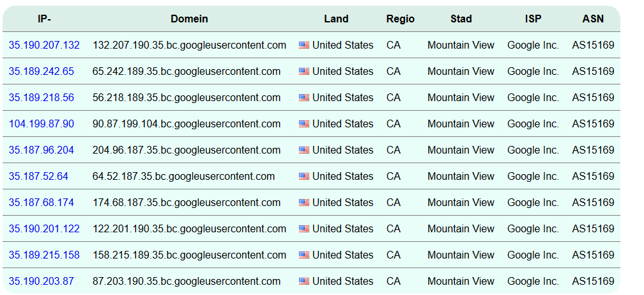Click the US flag icon in the 104.199.87.90 row
Screen dimensions: 644x295
point(304,124)
